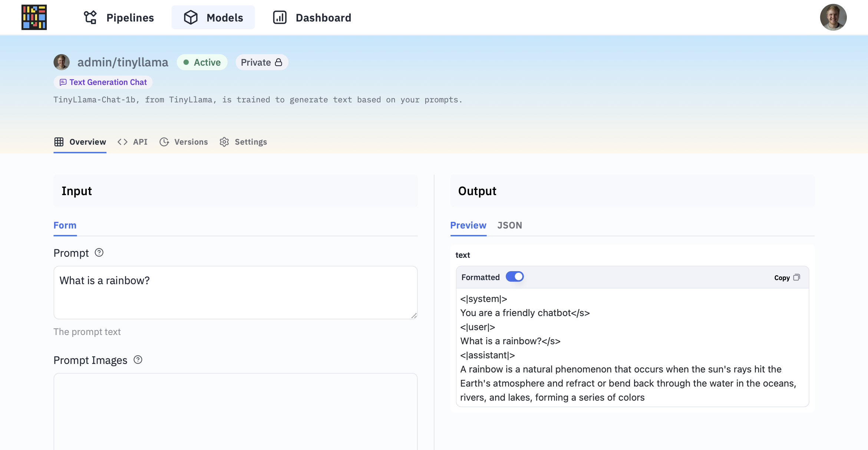
Task: Click the Prompt help question icon
Action: pos(99,253)
